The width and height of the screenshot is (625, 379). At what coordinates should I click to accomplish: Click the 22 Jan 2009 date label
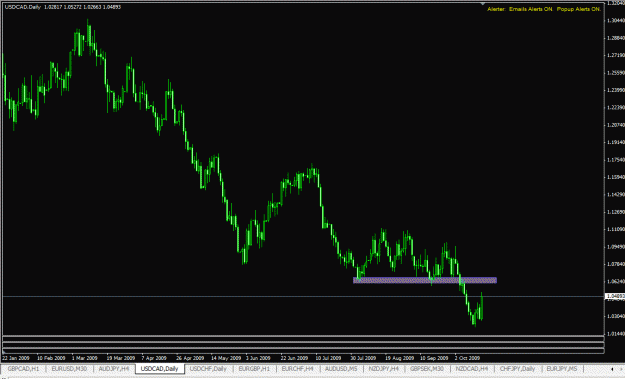(16, 358)
